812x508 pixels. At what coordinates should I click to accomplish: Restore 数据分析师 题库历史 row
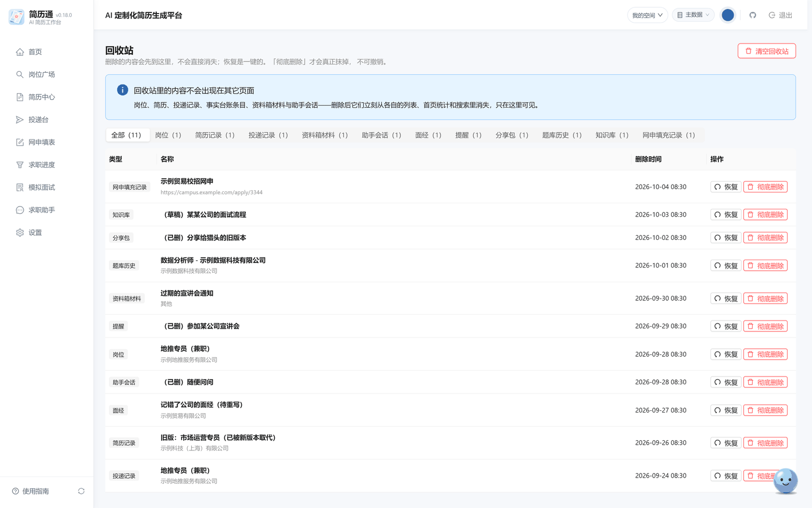click(x=726, y=265)
